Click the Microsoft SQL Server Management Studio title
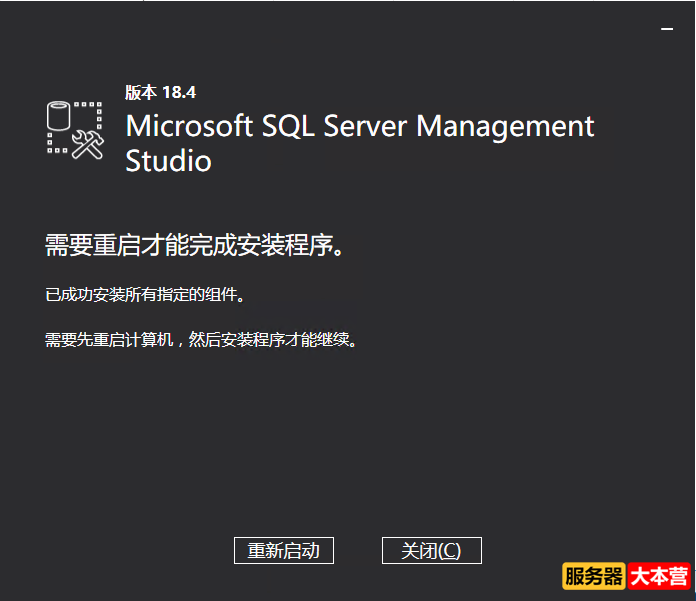 point(360,143)
